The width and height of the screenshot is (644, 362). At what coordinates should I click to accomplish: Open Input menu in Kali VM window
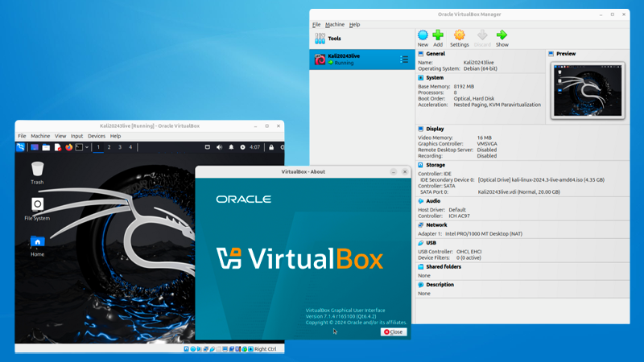tap(76, 136)
